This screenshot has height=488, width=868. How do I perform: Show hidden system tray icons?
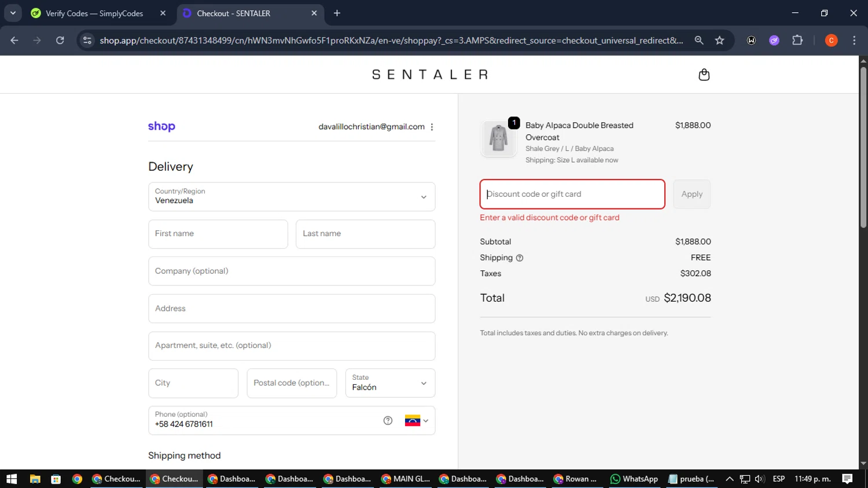tap(730, 479)
